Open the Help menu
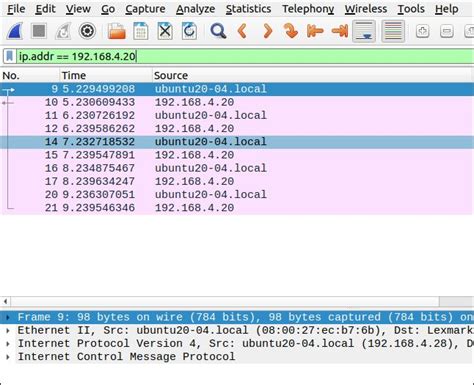474x385 pixels. (446, 9)
